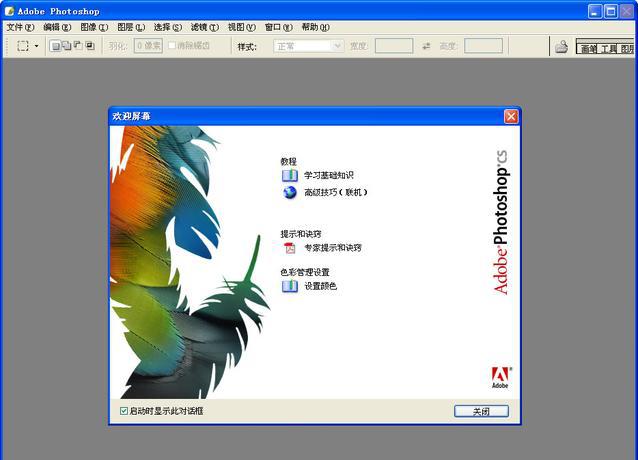Choose the New selection mode icon
The image size is (638, 460).
pos(56,46)
